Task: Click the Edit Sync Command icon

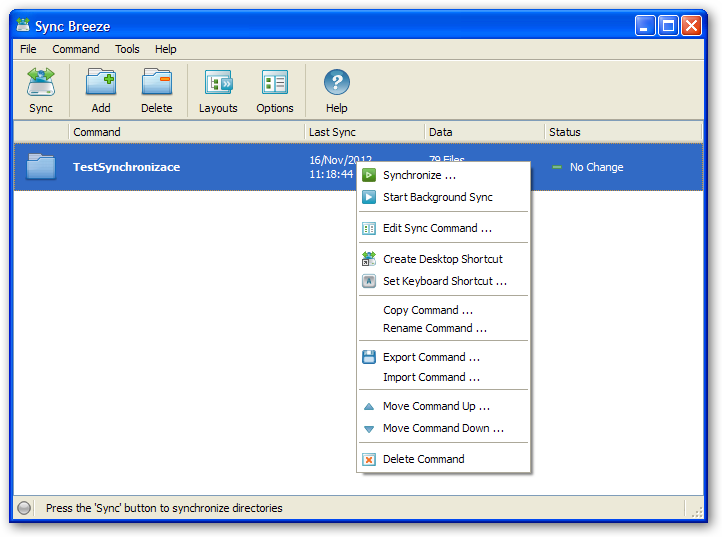Action: (369, 228)
